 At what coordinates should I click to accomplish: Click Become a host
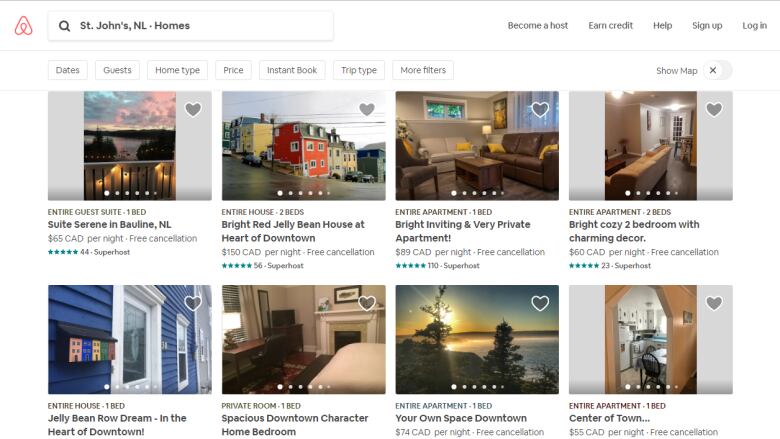(x=538, y=25)
